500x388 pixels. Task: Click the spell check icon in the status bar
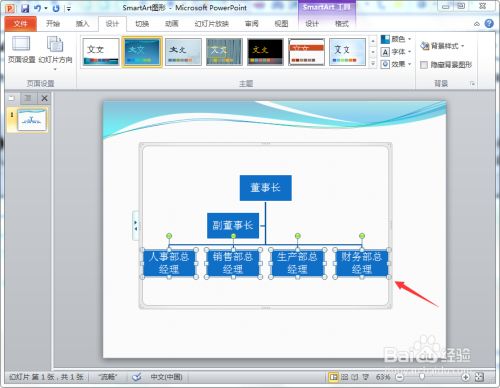click(136, 377)
